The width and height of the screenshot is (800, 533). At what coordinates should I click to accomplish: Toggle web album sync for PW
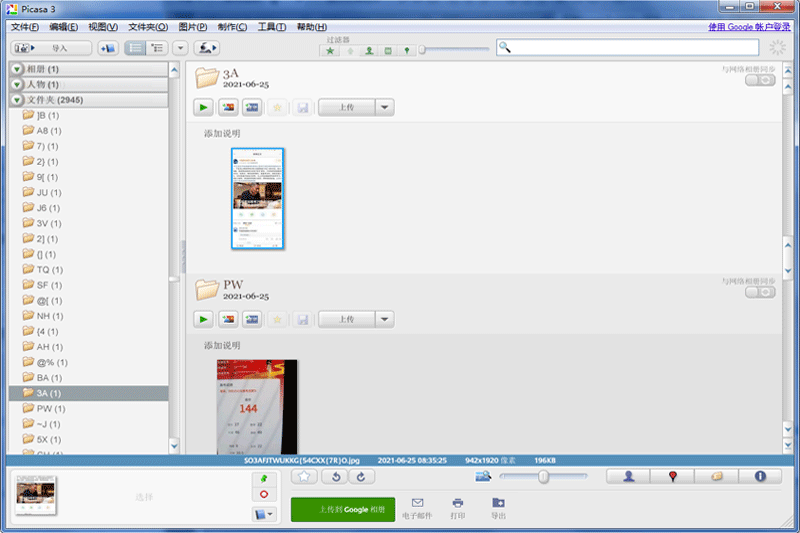tap(760, 292)
